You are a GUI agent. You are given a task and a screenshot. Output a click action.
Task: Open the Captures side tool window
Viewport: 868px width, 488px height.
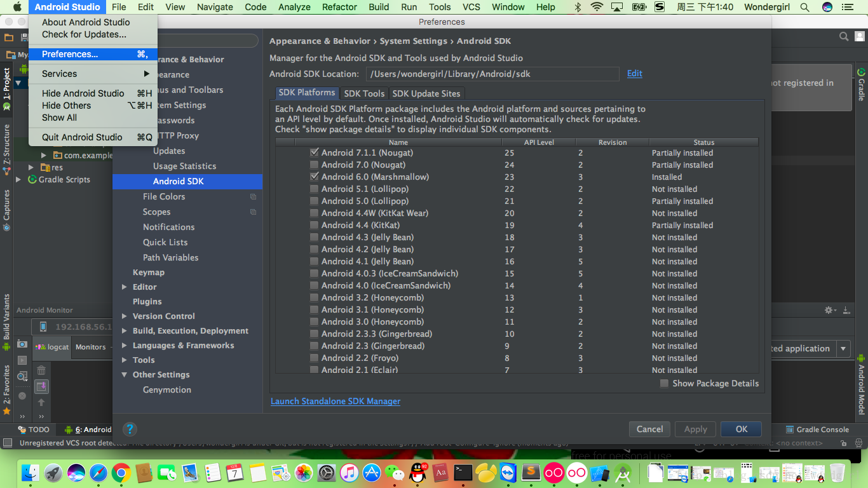tap(7, 210)
